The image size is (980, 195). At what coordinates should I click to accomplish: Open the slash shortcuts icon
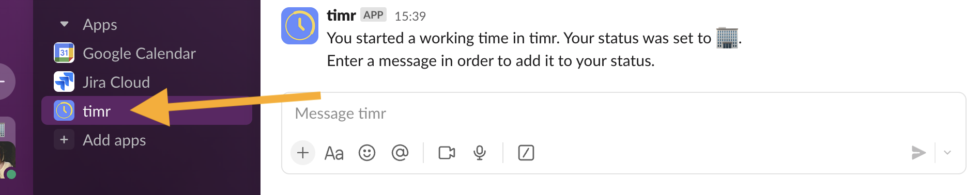tap(526, 153)
